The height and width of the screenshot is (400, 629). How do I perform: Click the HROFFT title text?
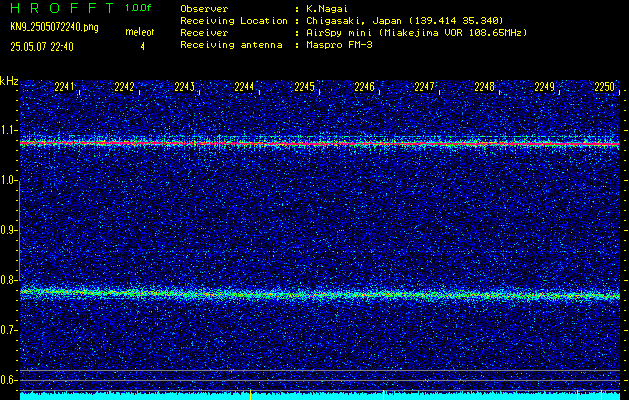pos(62,8)
